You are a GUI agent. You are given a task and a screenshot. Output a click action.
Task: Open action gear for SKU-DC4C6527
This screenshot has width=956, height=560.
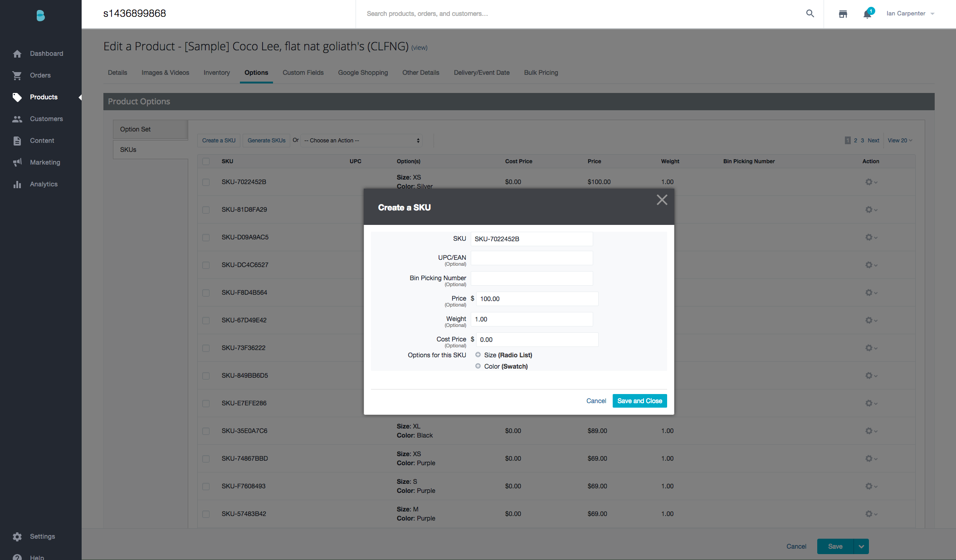coord(871,265)
